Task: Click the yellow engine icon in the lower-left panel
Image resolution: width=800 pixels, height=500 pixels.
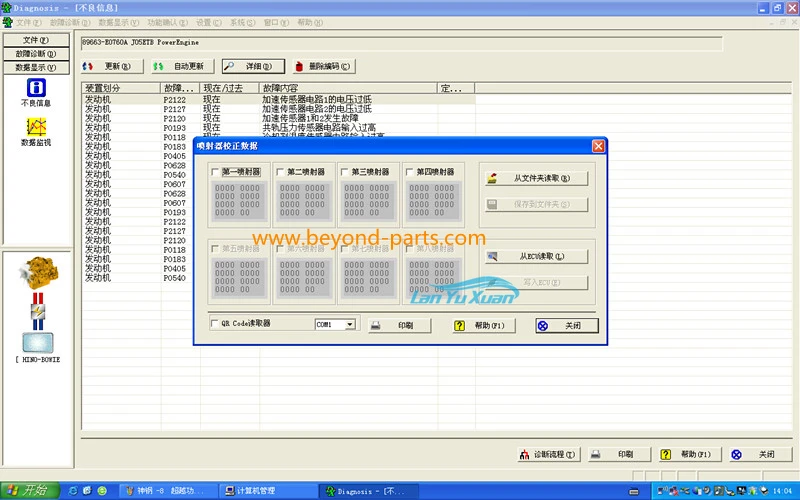Action: (x=39, y=272)
